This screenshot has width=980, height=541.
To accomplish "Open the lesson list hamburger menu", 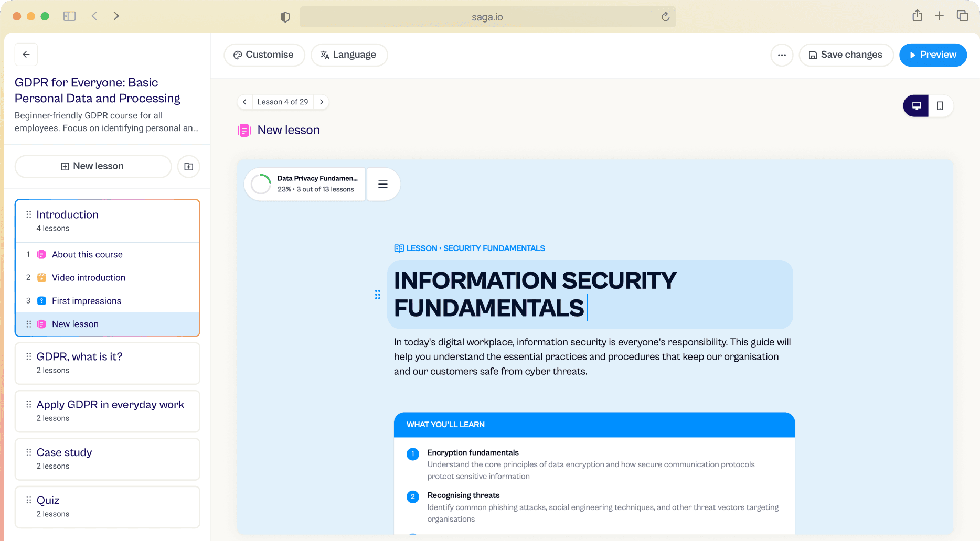I will [383, 184].
